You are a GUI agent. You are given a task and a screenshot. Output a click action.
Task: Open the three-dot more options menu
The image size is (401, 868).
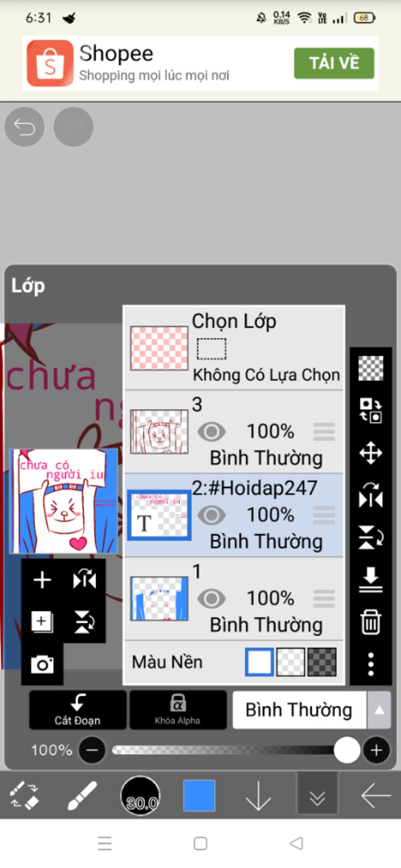[370, 664]
